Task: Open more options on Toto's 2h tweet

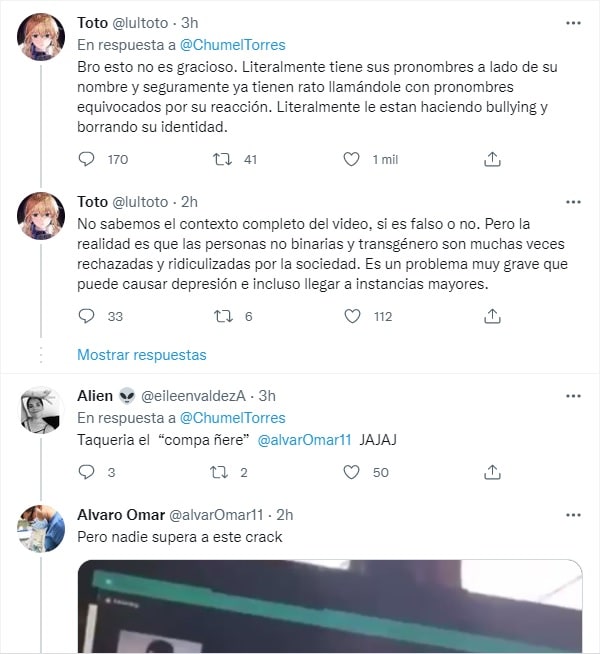Action: click(x=573, y=202)
